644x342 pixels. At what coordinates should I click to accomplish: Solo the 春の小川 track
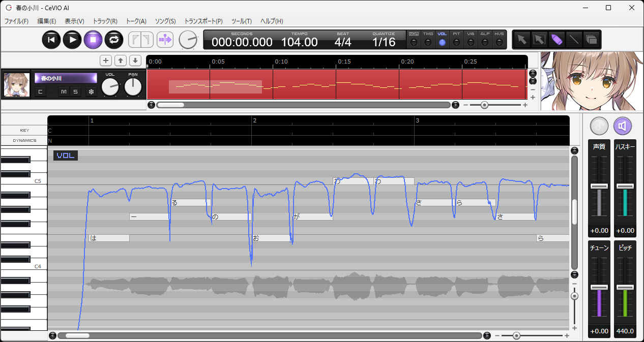coord(75,91)
